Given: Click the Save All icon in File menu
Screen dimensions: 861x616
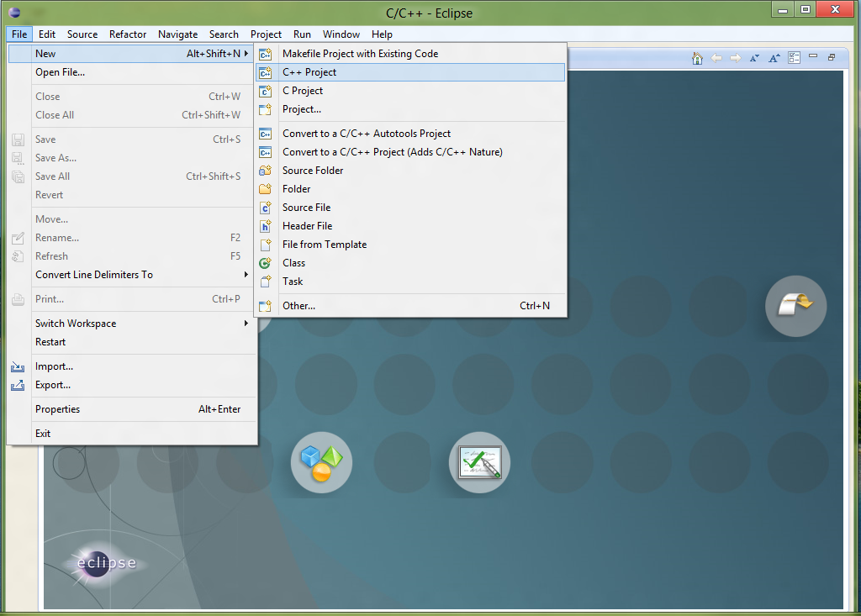Looking at the screenshot, I should coord(18,176).
